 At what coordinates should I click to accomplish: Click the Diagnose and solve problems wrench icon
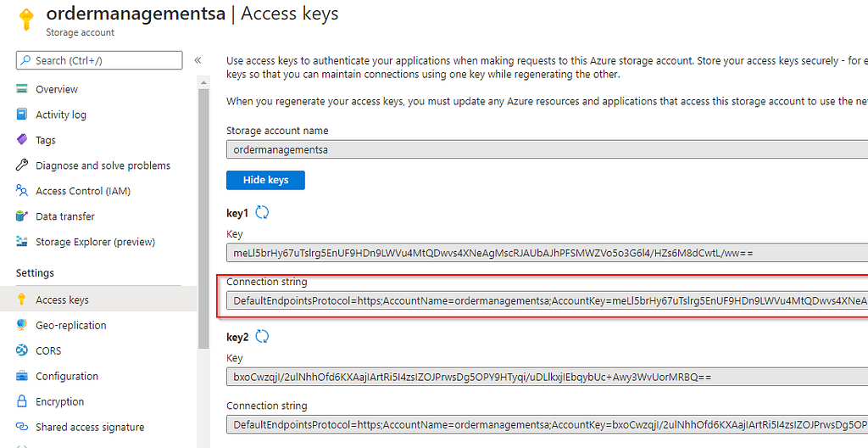pyautogui.click(x=21, y=165)
